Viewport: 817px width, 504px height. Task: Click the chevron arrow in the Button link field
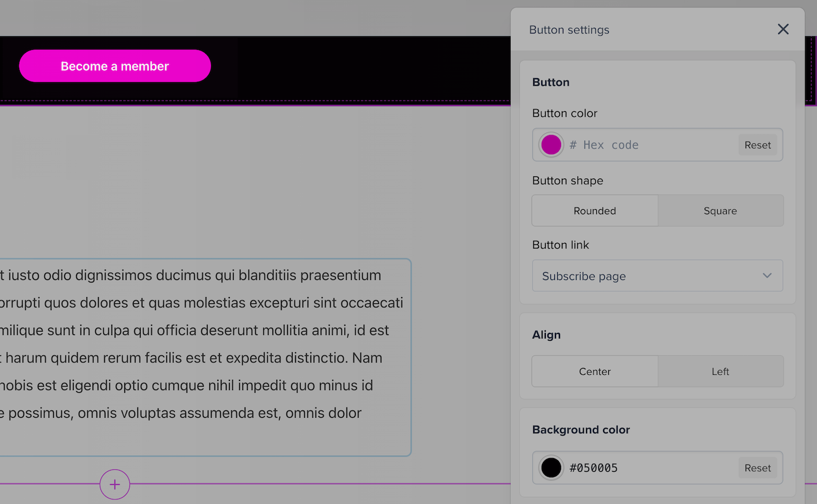pyautogui.click(x=767, y=276)
